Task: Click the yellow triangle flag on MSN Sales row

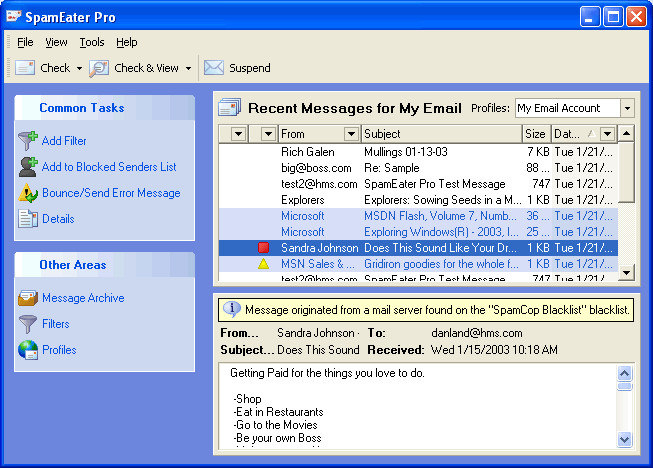Action: point(263,264)
